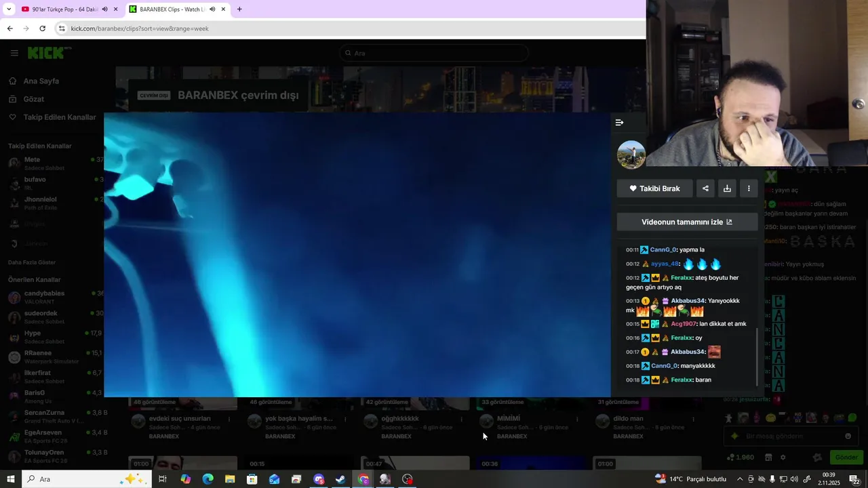Open the 'dildo man' clip title
Image resolution: width=868 pixels, height=488 pixels.
(x=629, y=419)
